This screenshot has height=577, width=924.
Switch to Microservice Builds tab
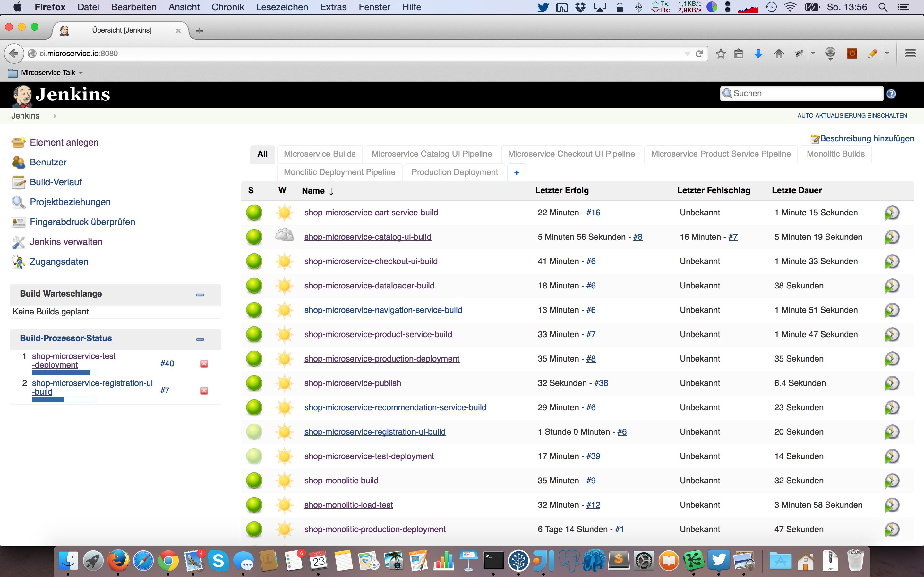[x=320, y=154]
